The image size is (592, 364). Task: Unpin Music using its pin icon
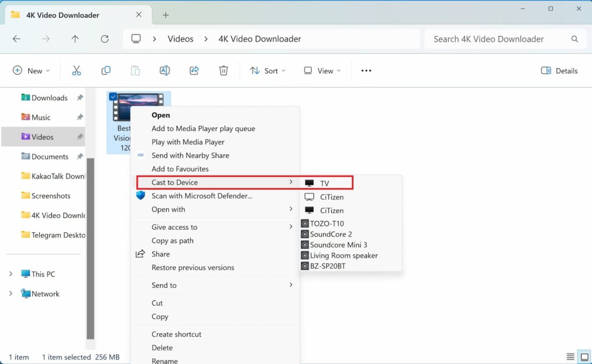pyautogui.click(x=80, y=117)
